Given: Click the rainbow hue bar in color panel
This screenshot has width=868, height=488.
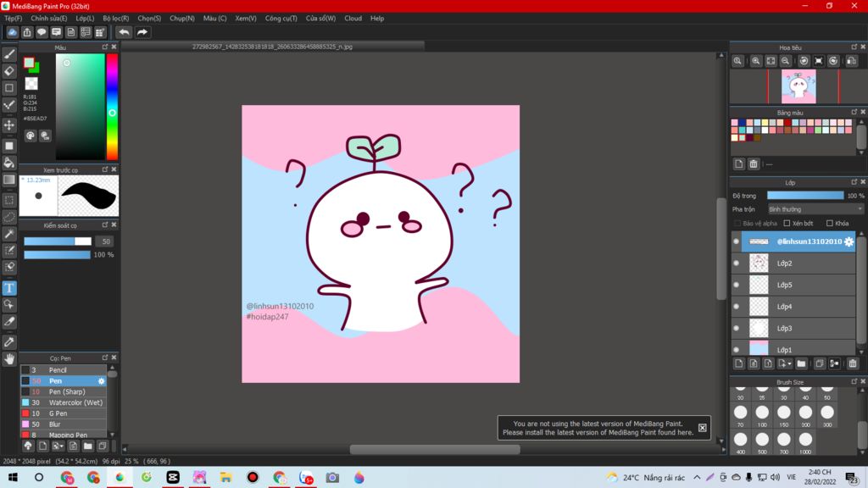Looking at the screenshot, I should coord(112,107).
